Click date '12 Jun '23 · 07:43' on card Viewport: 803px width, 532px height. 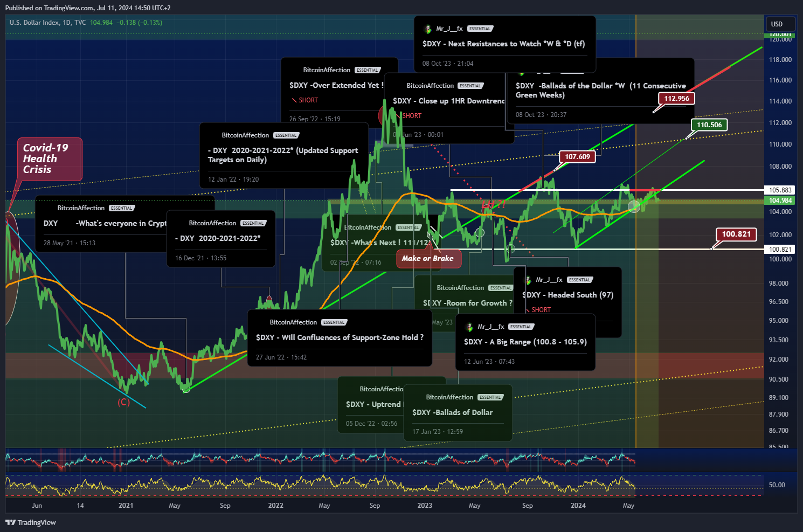489,362
